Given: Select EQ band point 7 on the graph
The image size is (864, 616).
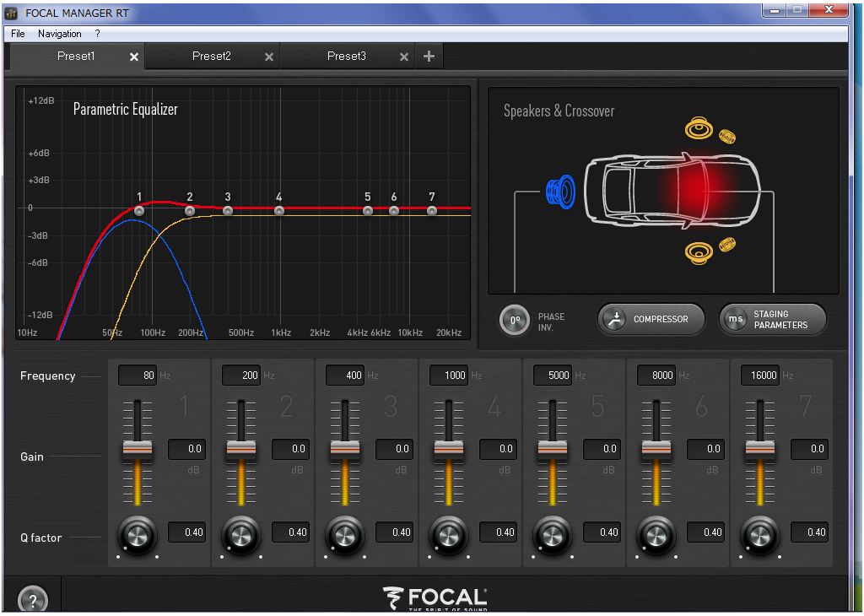Looking at the screenshot, I should 432,211.
